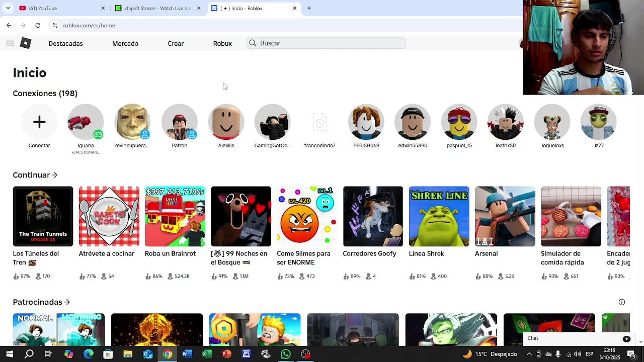Click the 'Línea Shrek' title
Viewport: 644px width, 362px height.
click(x=427, y=253)
